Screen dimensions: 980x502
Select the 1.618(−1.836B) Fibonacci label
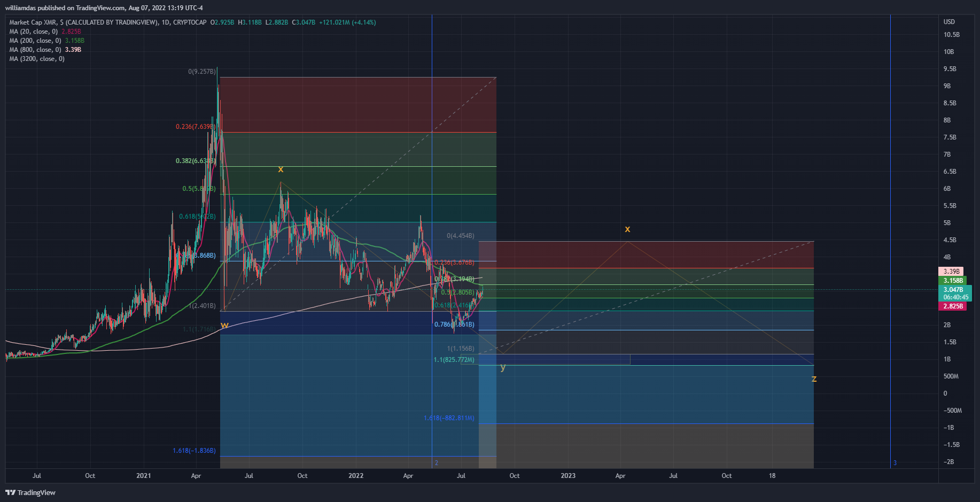coord(194,451)
